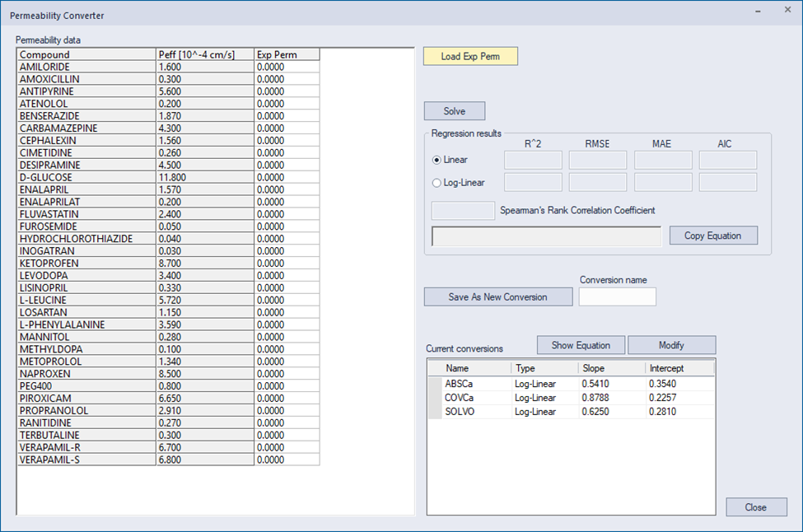Select the COVCa conversion row
The width and height of the screenshot is (803, 532).
pos(571,397)
